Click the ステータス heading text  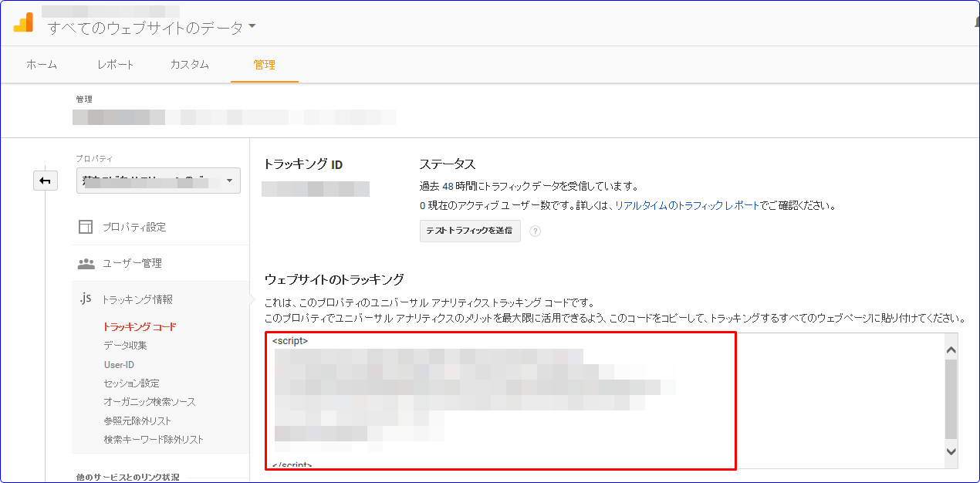point(448,164)
